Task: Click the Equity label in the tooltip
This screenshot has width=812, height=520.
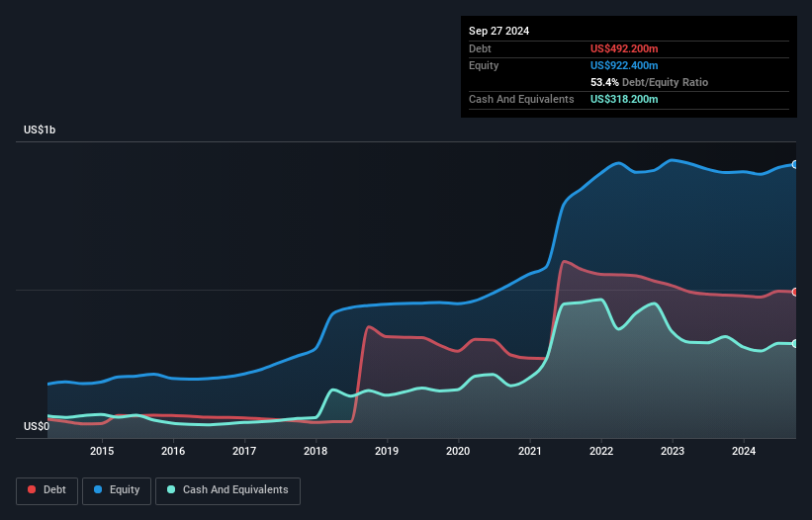Action: 484,65
